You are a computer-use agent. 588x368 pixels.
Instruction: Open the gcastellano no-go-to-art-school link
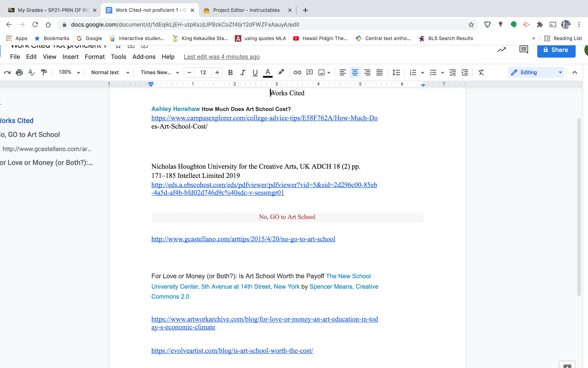[x=243, y=239]
